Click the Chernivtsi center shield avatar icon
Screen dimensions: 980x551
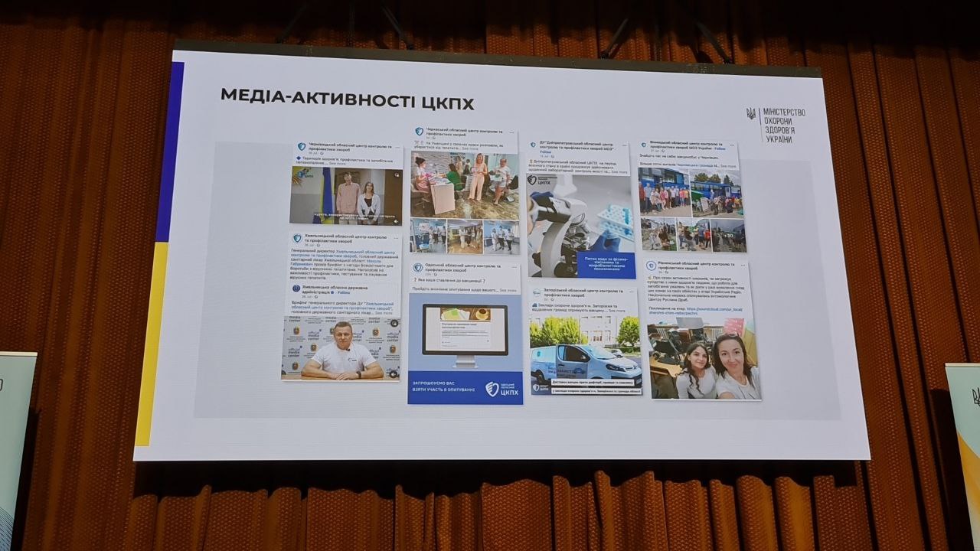tap(301, 146)
